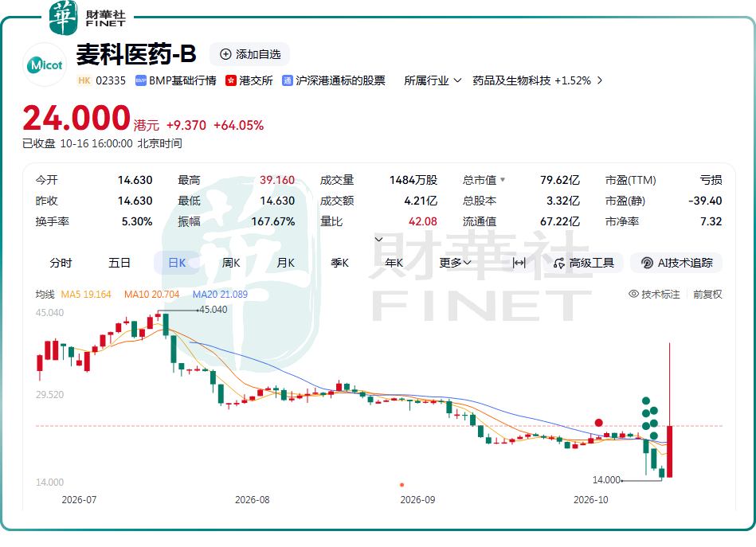This screenshot has width=756, height=547.
Task: Click the fit-width range icon
Action: 519,263
